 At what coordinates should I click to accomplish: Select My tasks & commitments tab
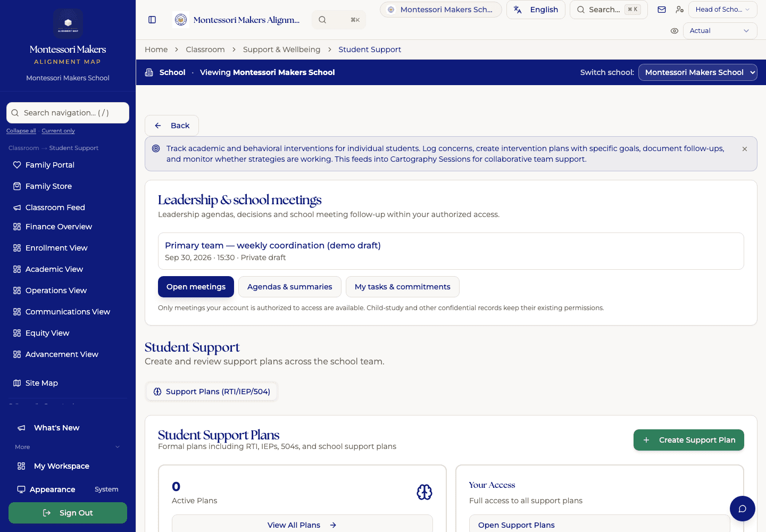(402, 287)
